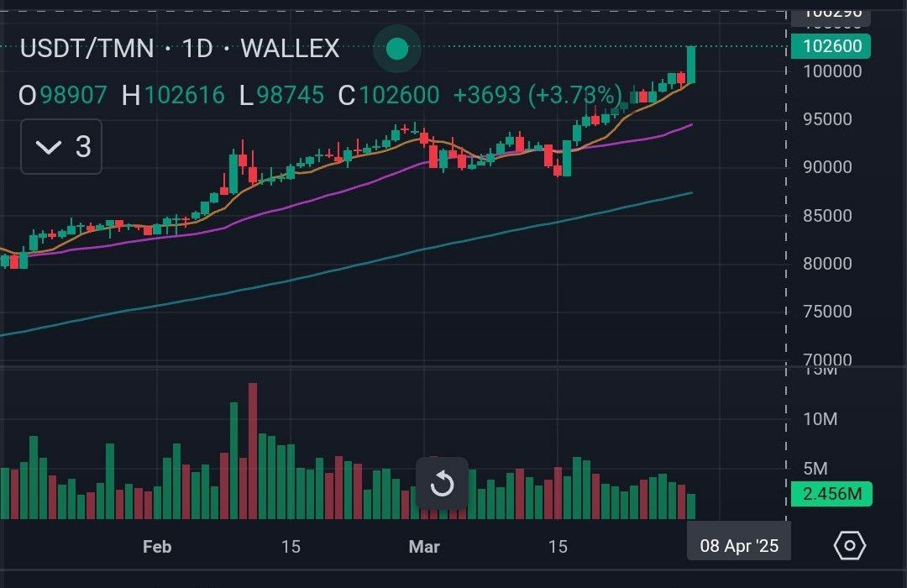The image size is (907, 588).
Task: Click the Mar label on the time axis
Action: click(x=424, y=547)
